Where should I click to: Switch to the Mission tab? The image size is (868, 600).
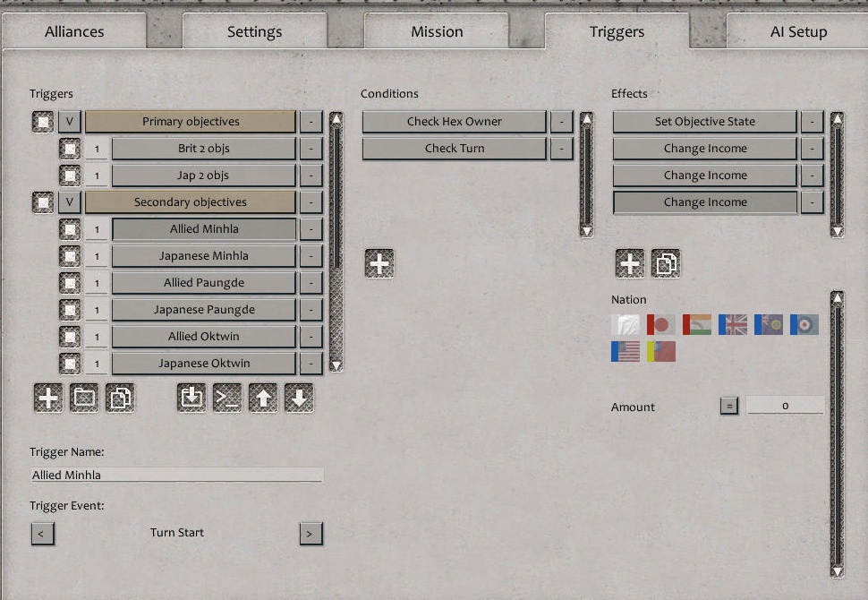(437, 31)
